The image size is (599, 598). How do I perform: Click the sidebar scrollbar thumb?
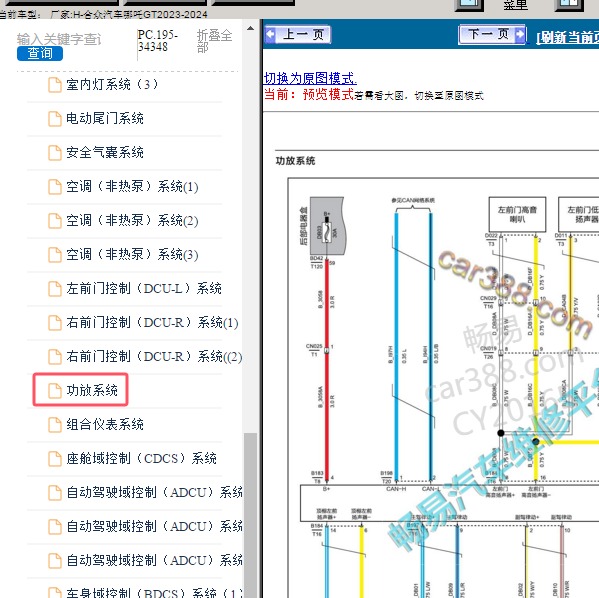point(250,515)
